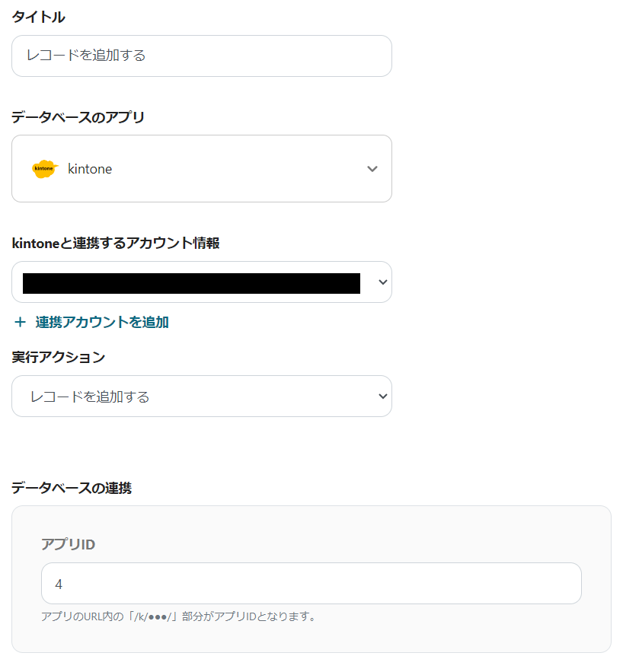Click the アプリID input containing 4
The image size is (623, 672).
[x=311, y=584]
